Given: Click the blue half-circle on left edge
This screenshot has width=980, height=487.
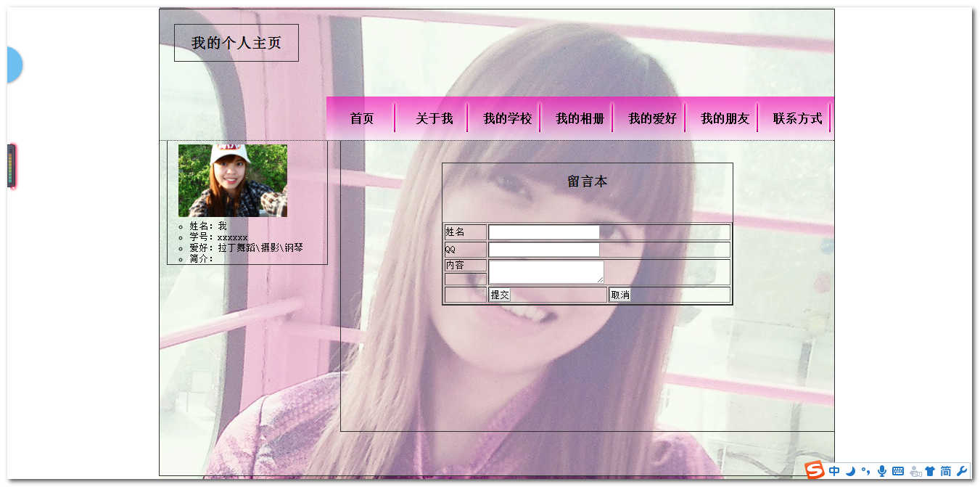Looking at the screenshot, I should click(15, 65).
